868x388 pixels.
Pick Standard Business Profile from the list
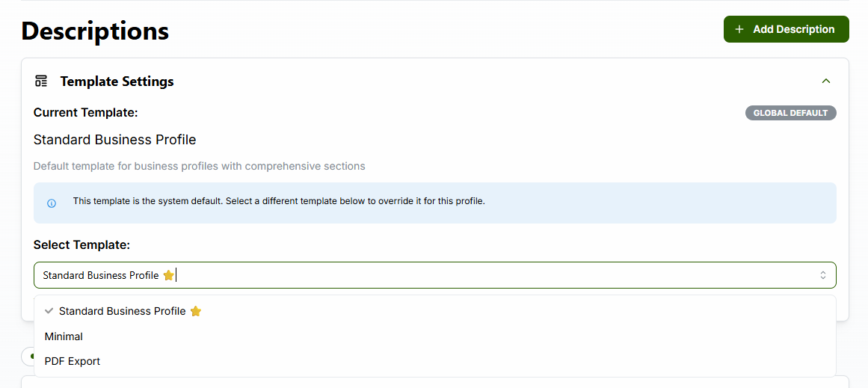click(122, 311)
